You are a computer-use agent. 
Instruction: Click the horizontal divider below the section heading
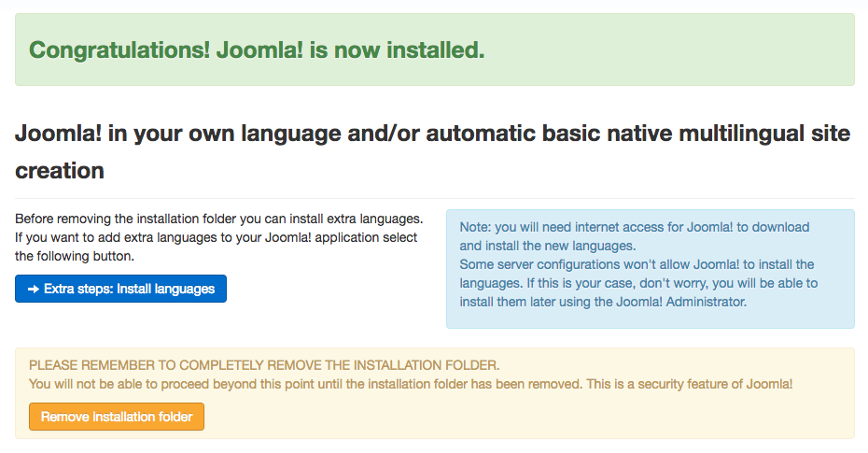pos(434,198)
